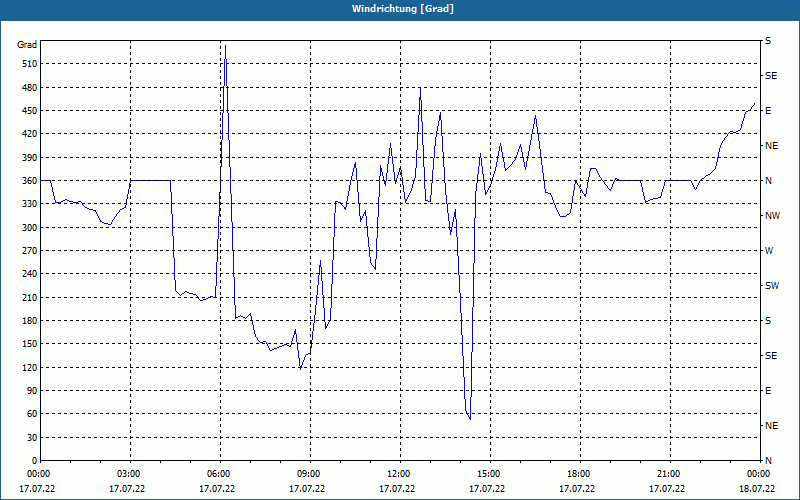Choose the '210' y-axis label
This screenshot has width=800, height=500.
tap(30, 297)
